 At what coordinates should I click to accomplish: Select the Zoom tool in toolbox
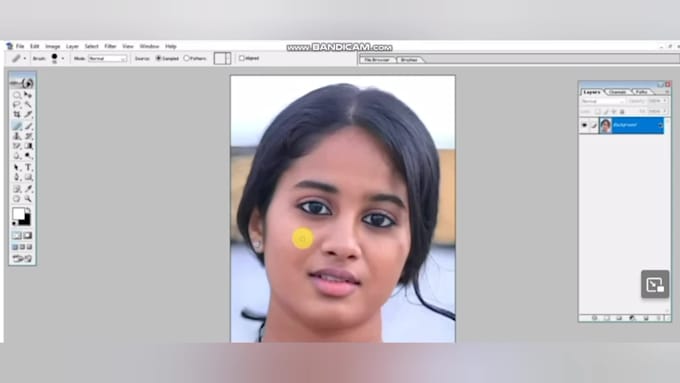(28, 199)
